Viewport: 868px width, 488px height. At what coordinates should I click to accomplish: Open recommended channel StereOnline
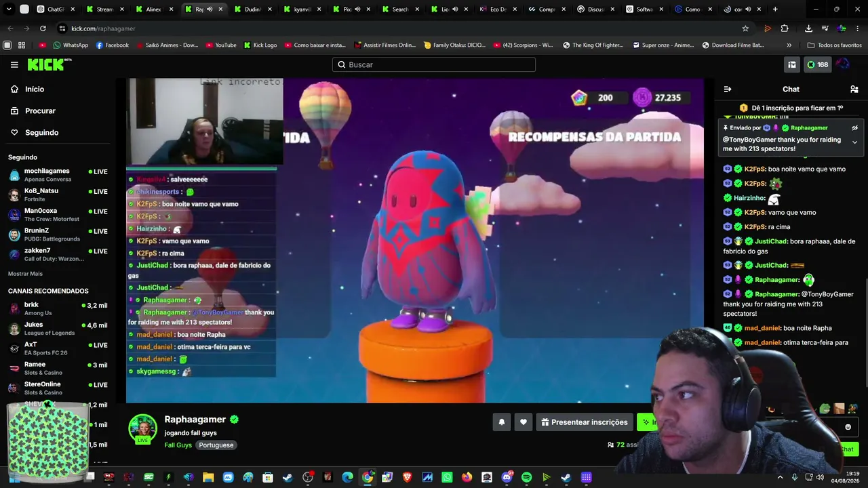tap(58, 388)
